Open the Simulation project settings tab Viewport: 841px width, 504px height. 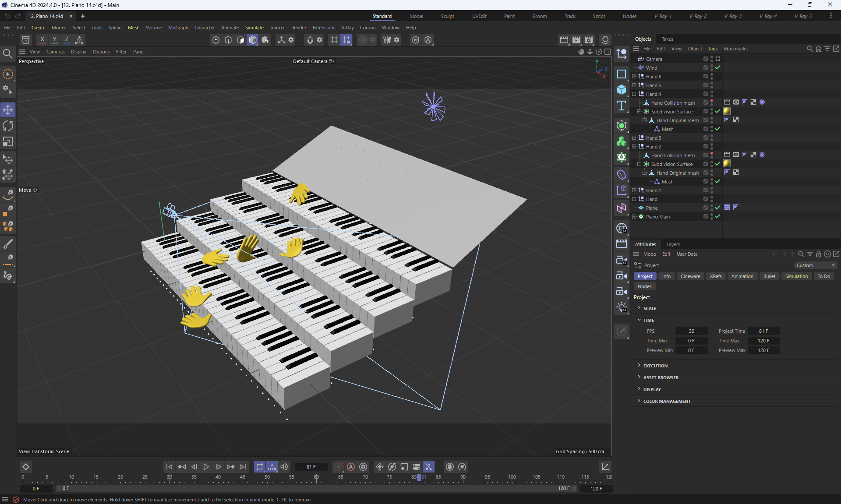(796, 276)
